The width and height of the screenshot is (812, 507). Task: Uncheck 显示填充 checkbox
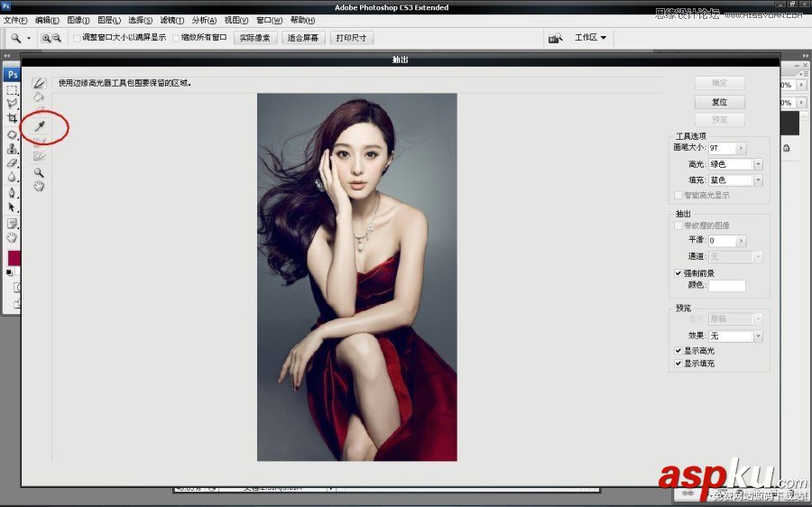678,364
